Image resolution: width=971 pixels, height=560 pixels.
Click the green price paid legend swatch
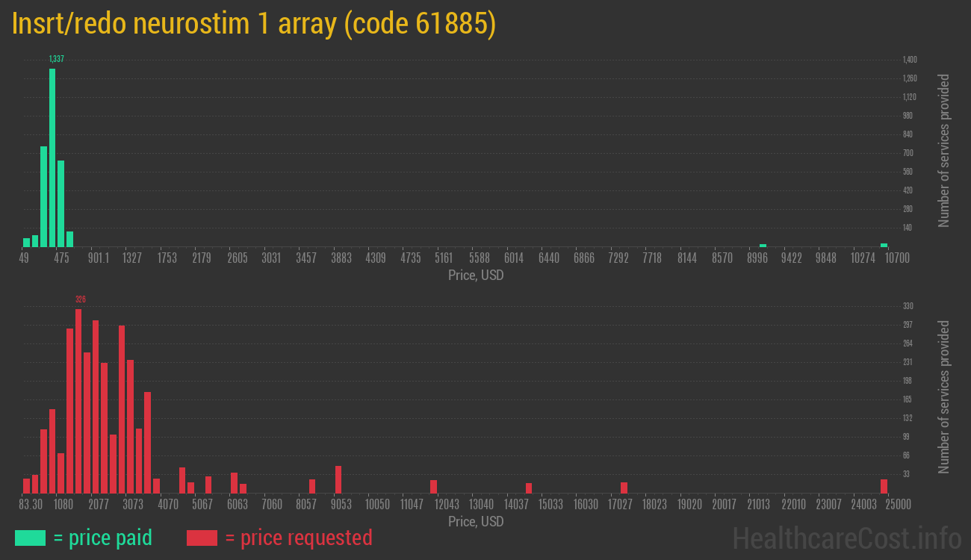point(30,538)
